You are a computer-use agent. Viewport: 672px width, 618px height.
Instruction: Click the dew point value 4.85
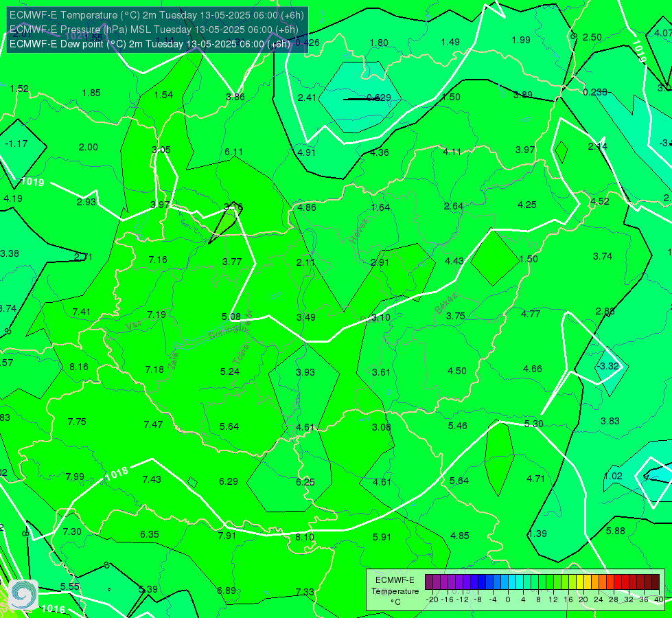[x=460, y=536]
